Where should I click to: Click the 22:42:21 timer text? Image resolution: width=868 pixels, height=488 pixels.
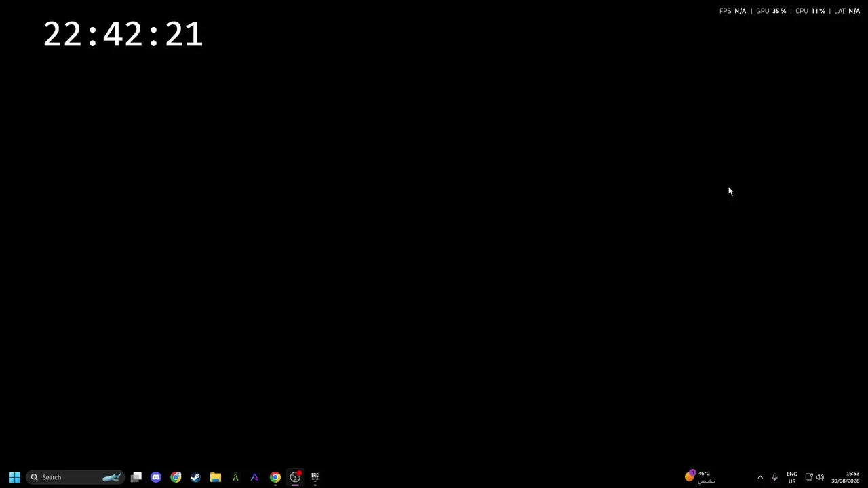click(123, 34)
